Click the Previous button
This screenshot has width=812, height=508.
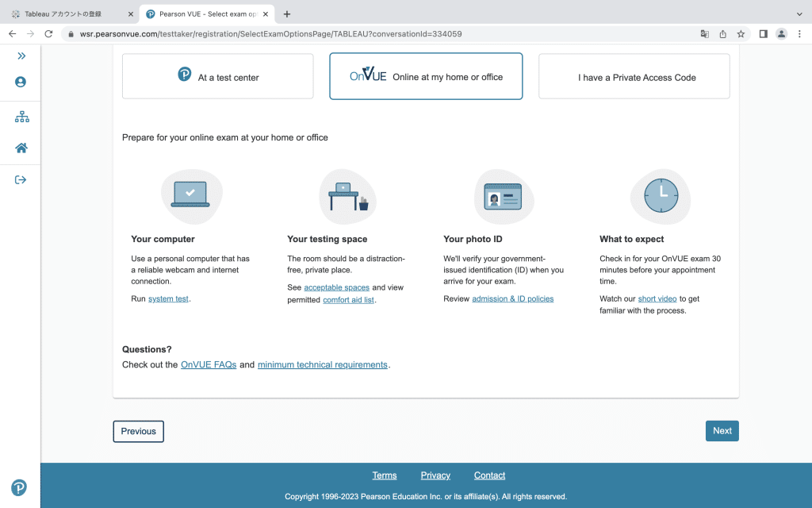[138, 431]
